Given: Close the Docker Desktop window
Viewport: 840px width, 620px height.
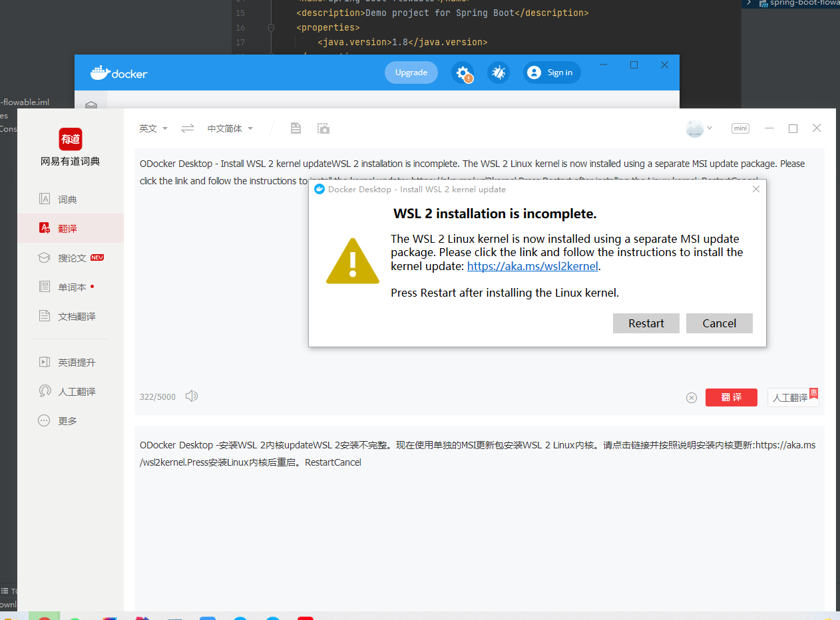Looking at the screenshot, I should (x=664, y=65).
